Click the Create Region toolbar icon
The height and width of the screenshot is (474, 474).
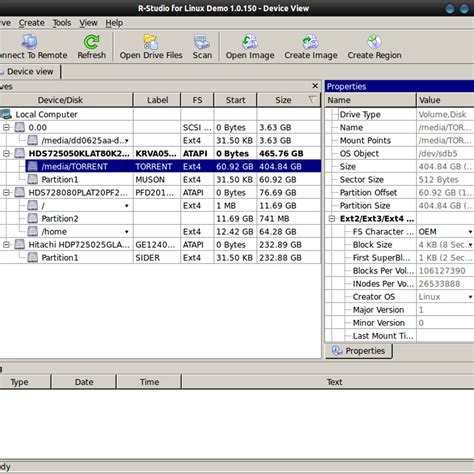[374, 42]
